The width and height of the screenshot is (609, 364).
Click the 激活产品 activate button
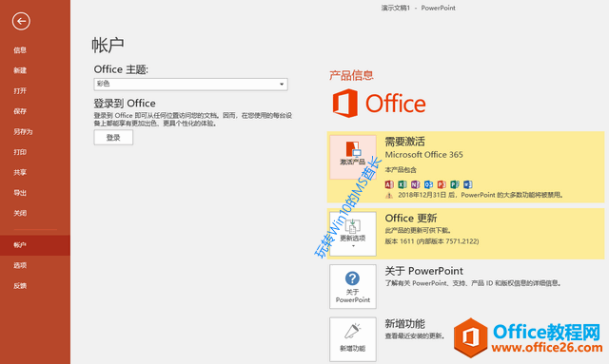(x=353, y=157)
